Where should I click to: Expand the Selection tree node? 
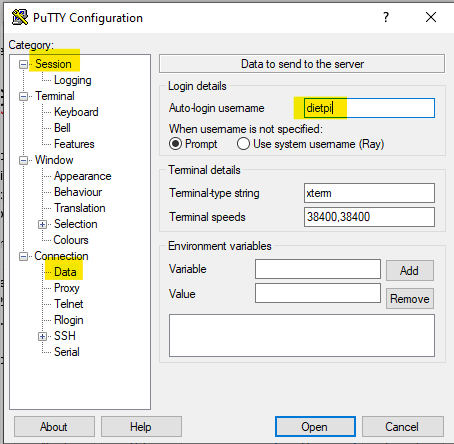[42, 224]
